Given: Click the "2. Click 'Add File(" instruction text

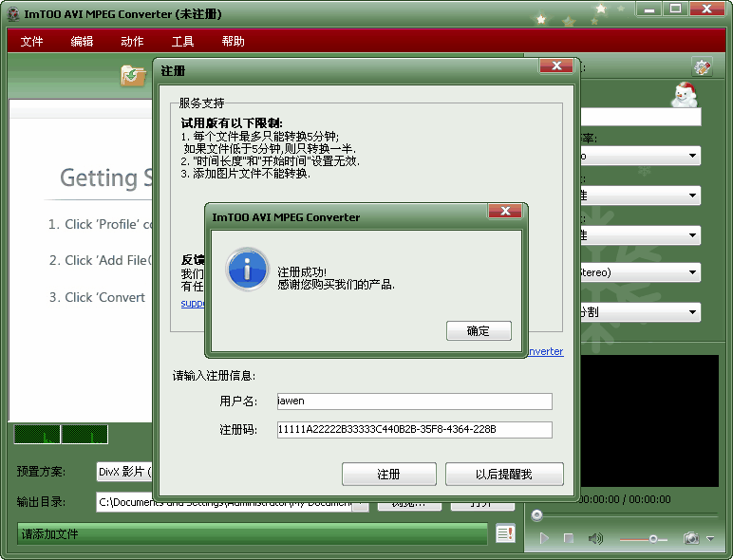Looking at the screenshot, I should (101, 260).
